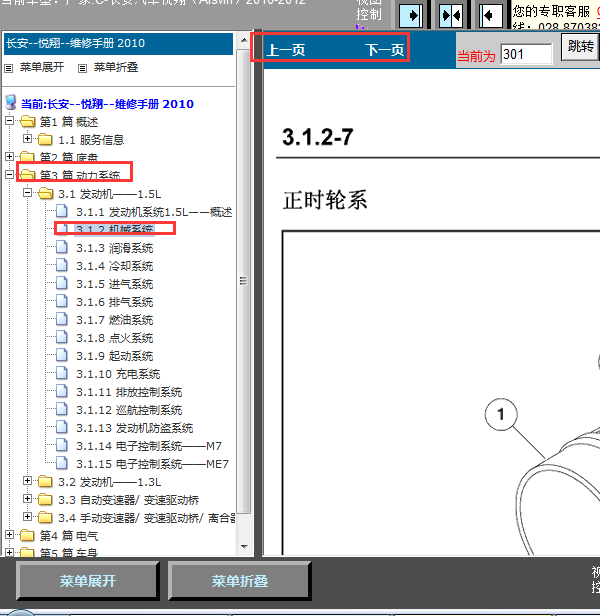Click the 正时轮系 section title
Viewport: 600px width, 616px height.
325,200
